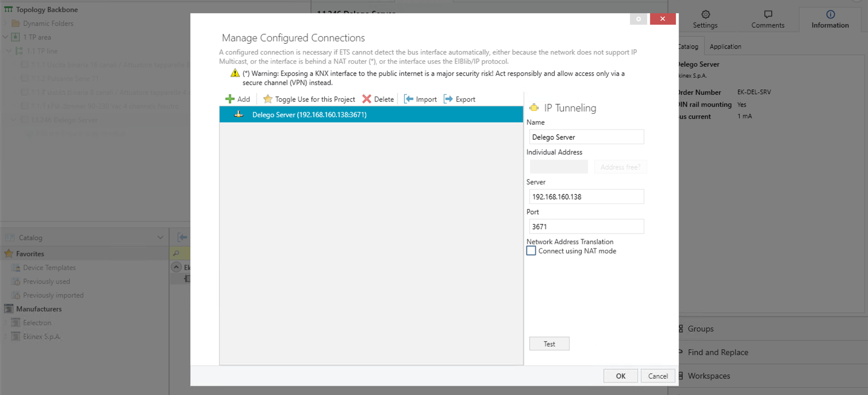Click the Export arrow icon
Image resolution: width=868 pixels, height=395 pixels.
(x=448, y=99)
